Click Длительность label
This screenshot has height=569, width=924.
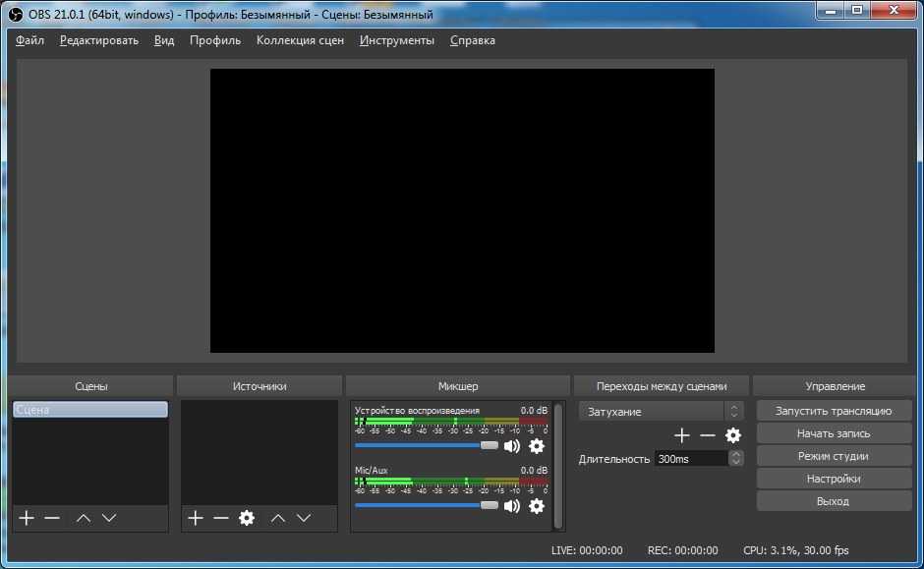pyautogui.click(x=614, y=459)
